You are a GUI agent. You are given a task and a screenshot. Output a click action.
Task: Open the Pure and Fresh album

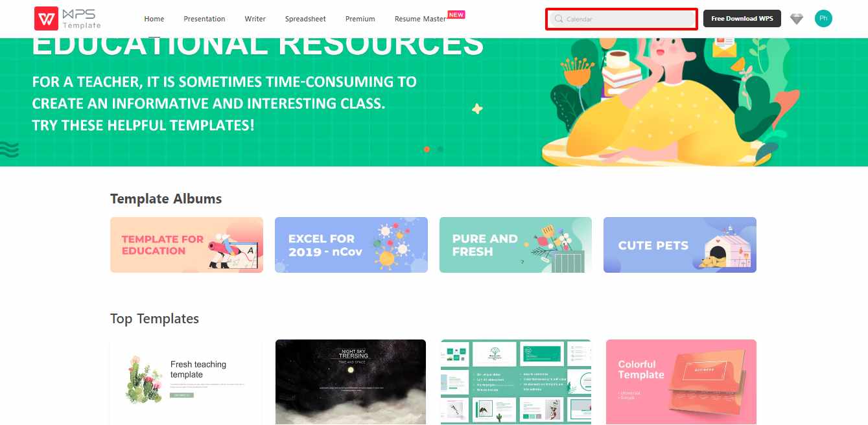pyautogui.click(x=515, y=245)
